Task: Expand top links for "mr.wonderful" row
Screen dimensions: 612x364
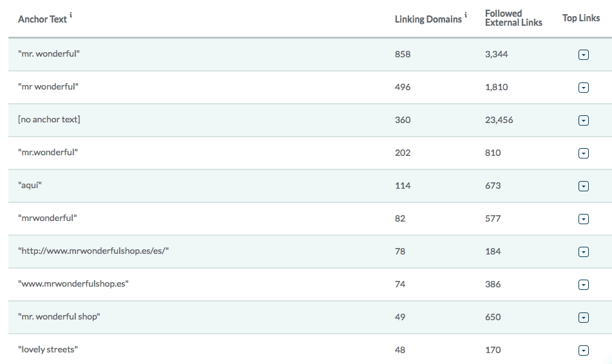Action: pos(584,153)
